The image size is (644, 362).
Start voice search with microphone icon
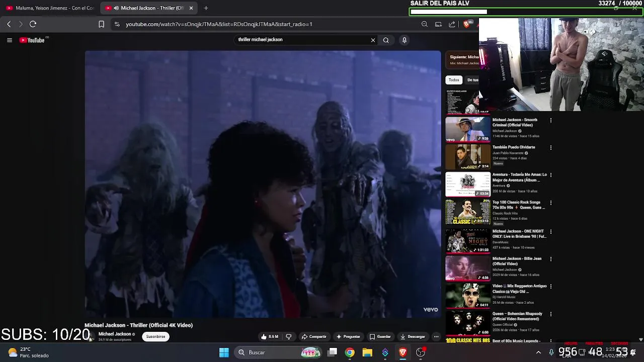click(x=404, y=40)
